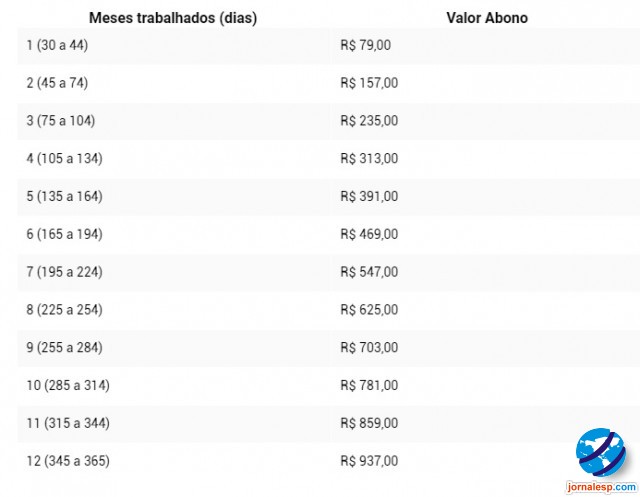Click the R$ 547,00 value
This screenshot has height=497, width=640.
click(x=369, y=272)
